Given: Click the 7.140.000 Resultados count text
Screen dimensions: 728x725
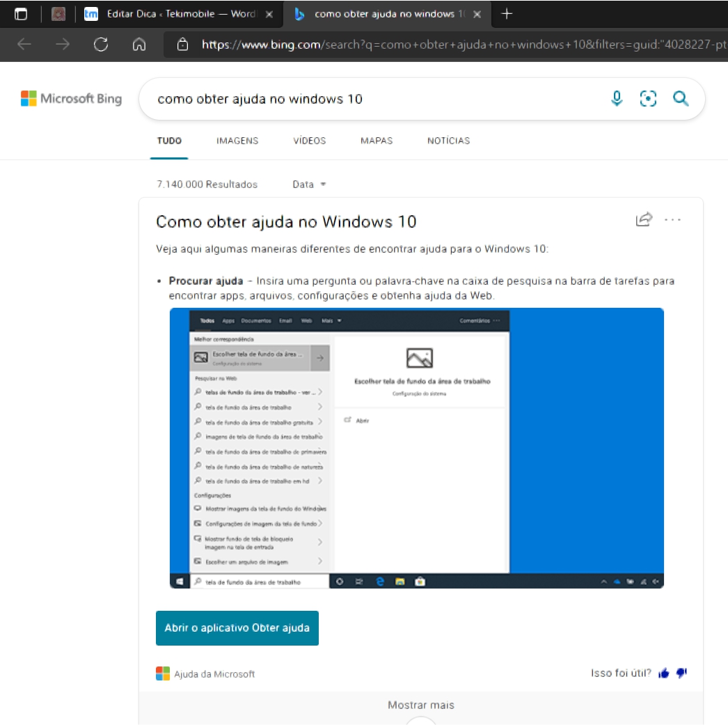Looking at the screenshot, I should [x=207, y=185].
